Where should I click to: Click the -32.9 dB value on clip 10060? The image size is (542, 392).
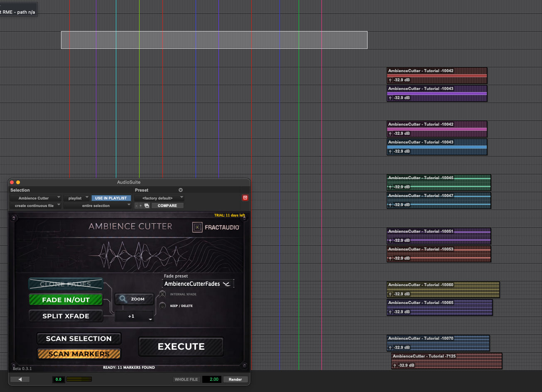tap(402, 294)
